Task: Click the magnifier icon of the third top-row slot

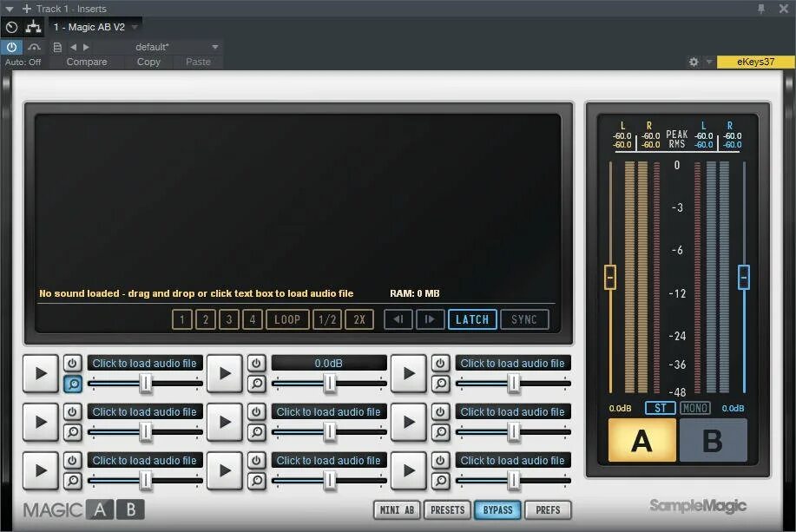Action: [x=441, y=384]
